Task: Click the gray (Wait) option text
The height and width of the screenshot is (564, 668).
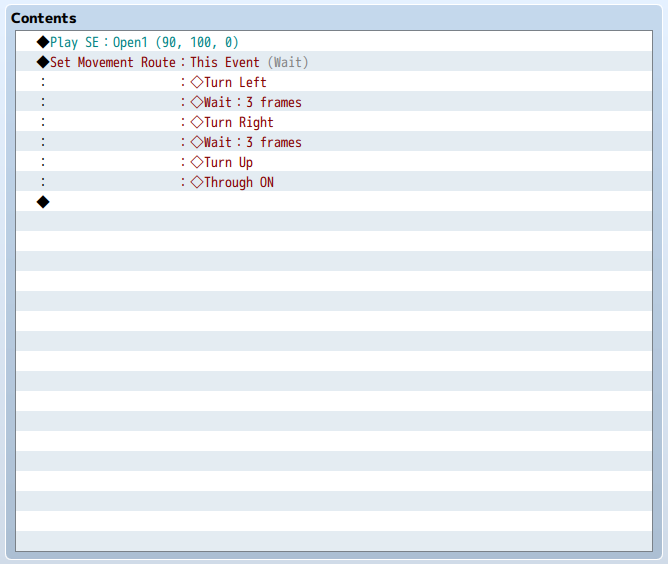Action: [288, 62]
